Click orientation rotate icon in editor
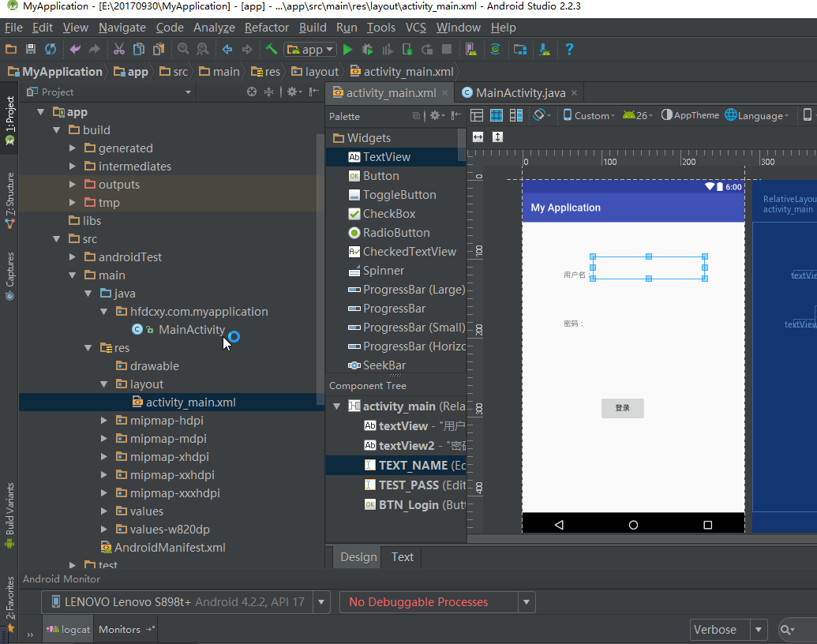 point(542,114)
